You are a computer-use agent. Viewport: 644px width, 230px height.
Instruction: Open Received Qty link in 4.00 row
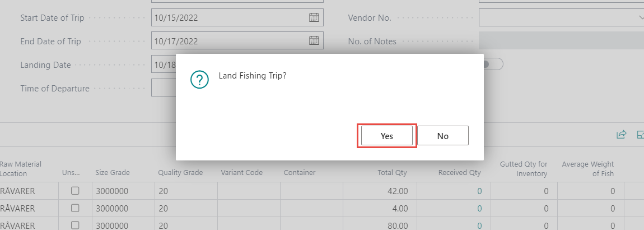click(x=479, y=209)
